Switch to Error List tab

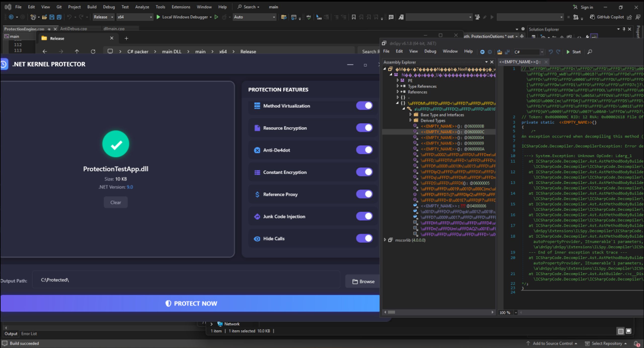[x=29, y=334]
